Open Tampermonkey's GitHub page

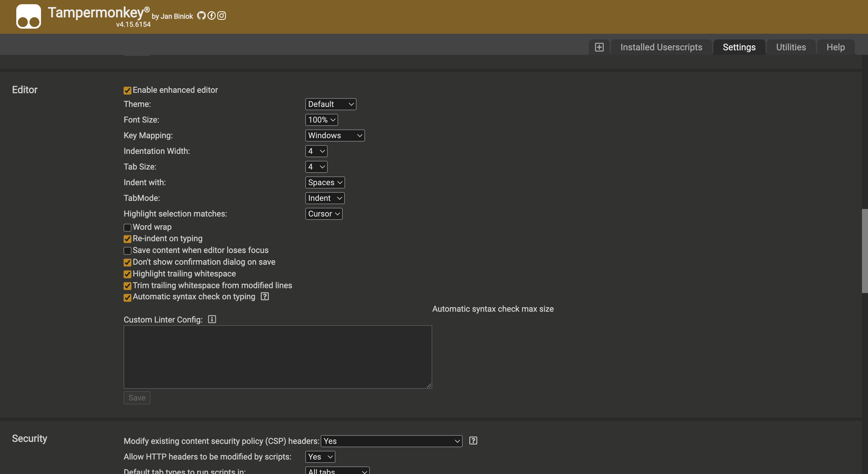click(202, 15)
